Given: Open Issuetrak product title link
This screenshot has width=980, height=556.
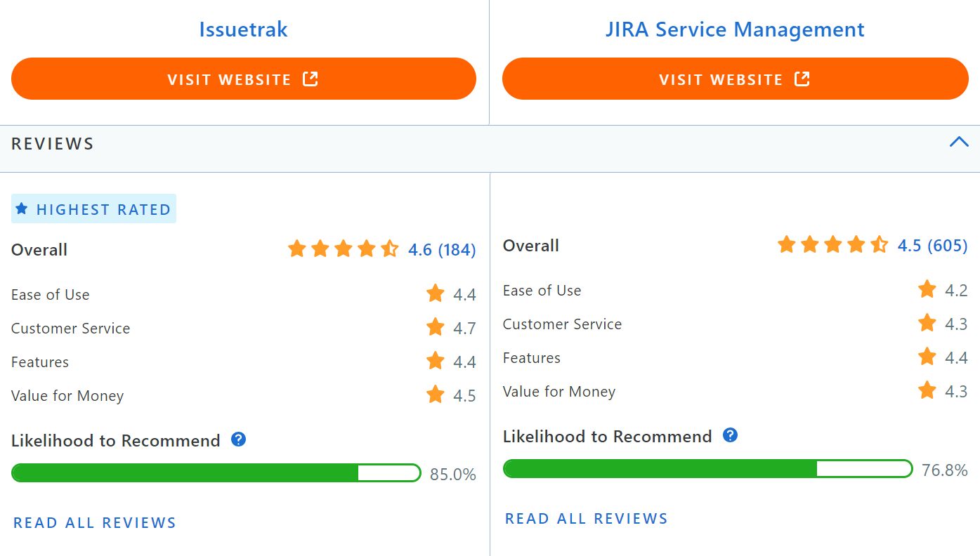Looking at the screenshot, I should coord(243,29).
